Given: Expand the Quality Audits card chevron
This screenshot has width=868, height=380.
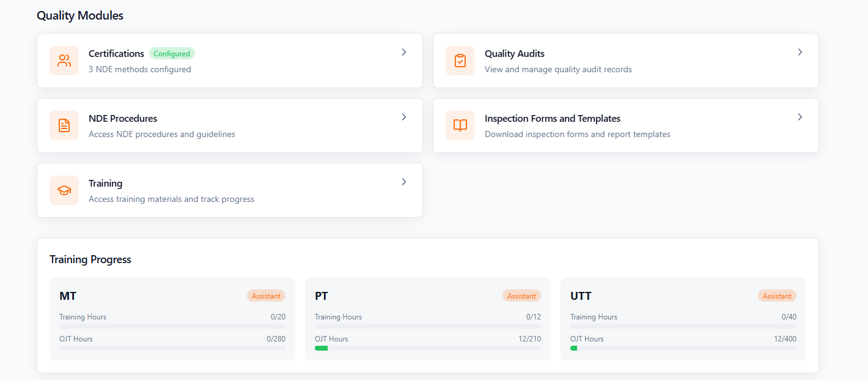Looking at the screenshot, I should coord(800,52).
